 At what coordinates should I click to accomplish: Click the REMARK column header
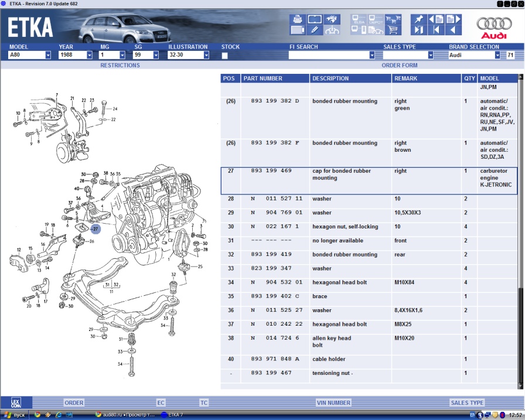(x=426, y=78)
